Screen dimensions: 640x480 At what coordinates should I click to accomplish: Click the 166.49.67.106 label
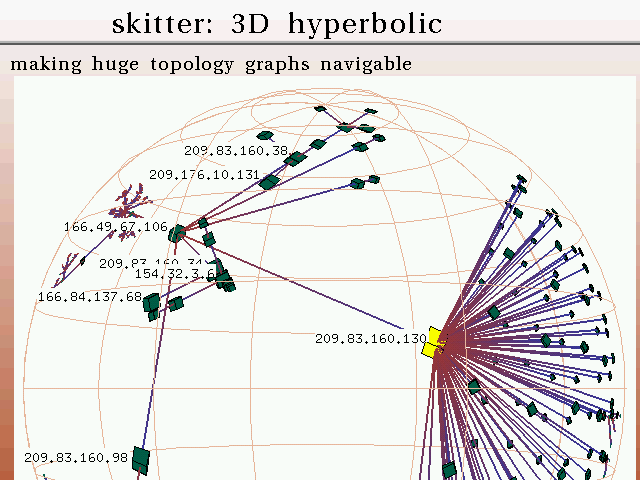(116, 227)
